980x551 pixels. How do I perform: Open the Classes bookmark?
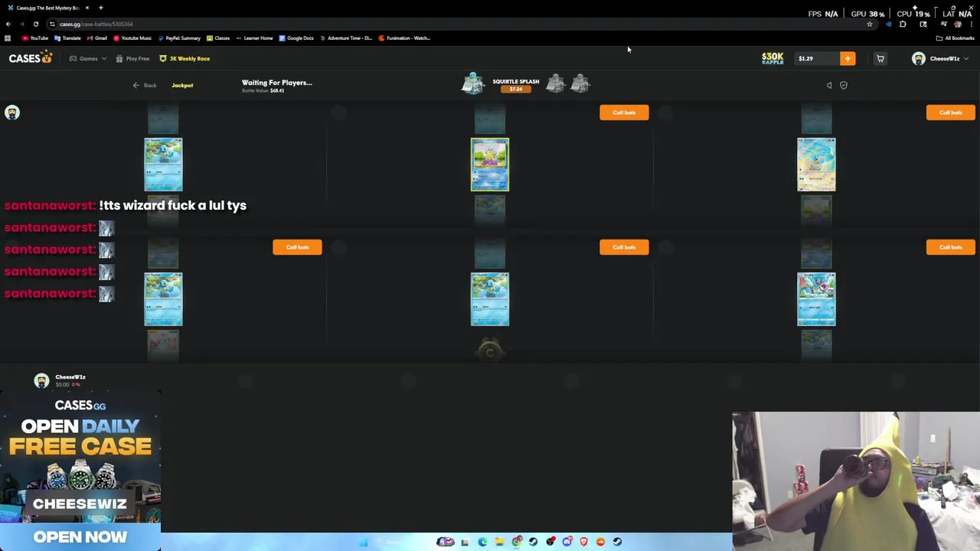point(218,38)
